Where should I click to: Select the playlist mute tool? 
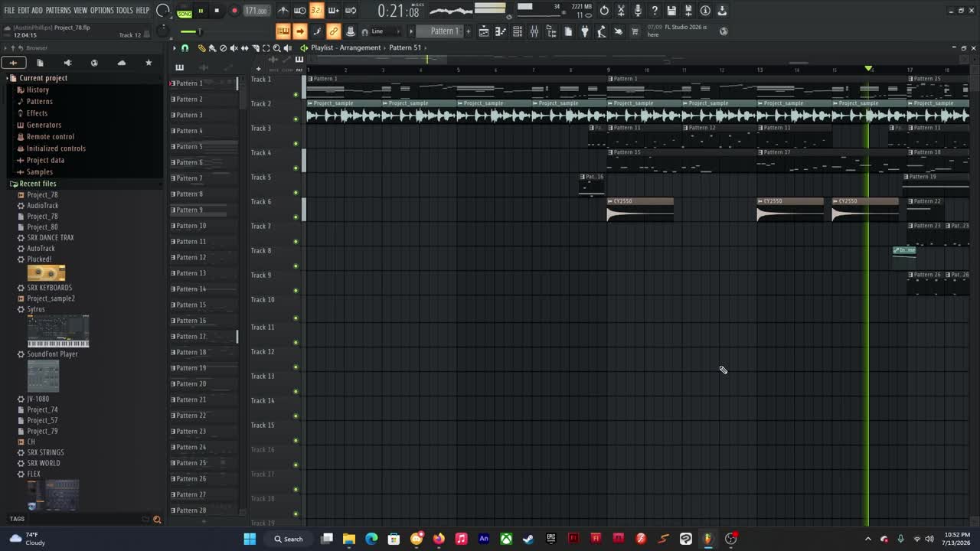coord(234,47)
